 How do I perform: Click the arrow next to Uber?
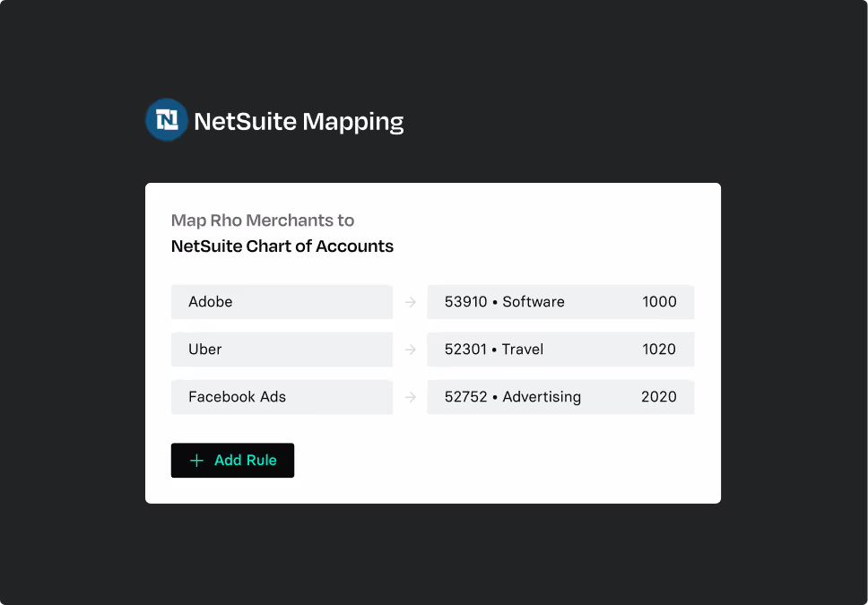tap(411, 350)
